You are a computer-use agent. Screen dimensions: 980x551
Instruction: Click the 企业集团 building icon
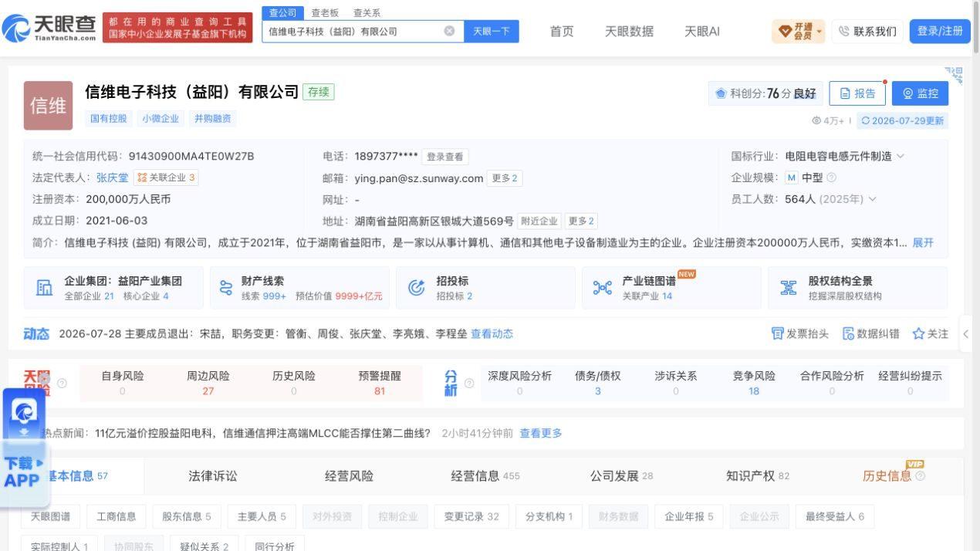click(x=45, y=288)
